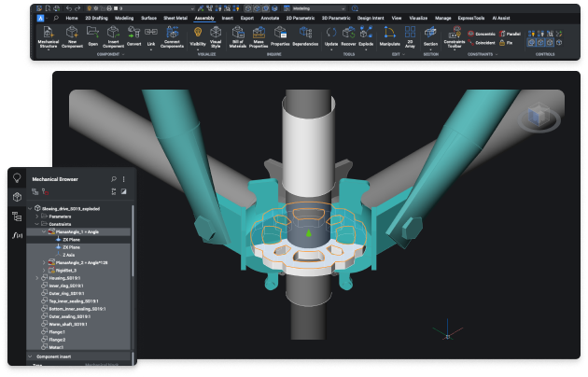Image resolution: width=588 pixels, height=377 pixels.
Task: Open the Section tool
Action: tap(430, 36)
